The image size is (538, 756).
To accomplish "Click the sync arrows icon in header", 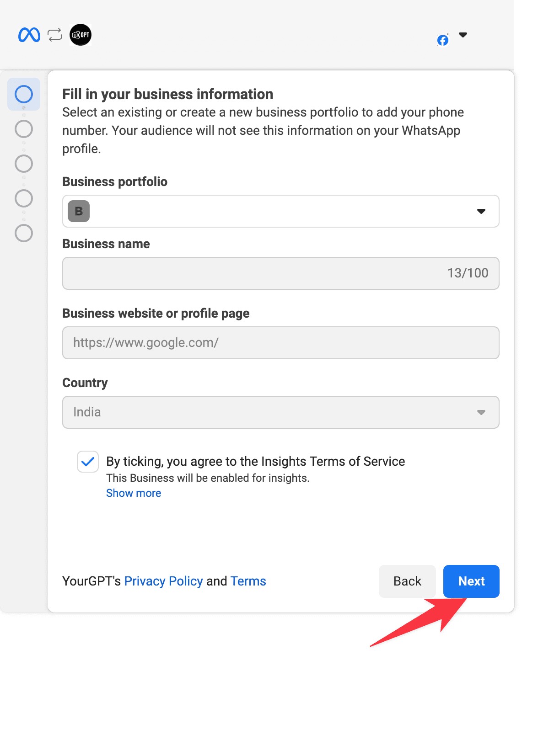I will coord(54,34).
